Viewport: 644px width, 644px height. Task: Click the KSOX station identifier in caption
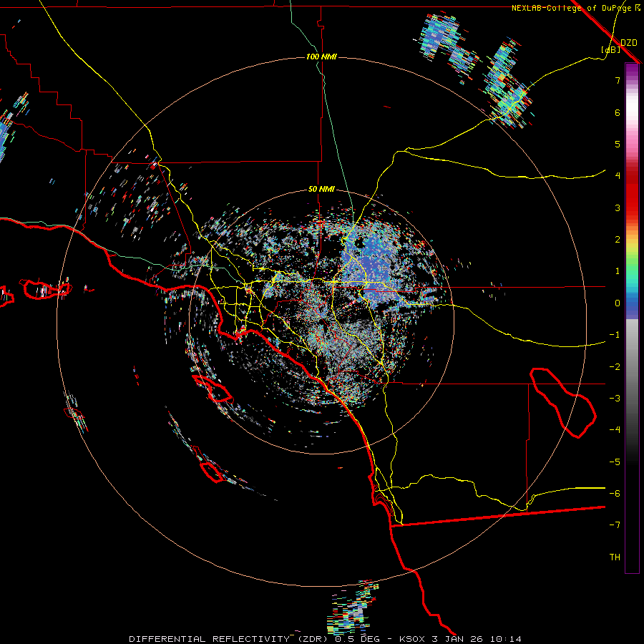(412, 639)
